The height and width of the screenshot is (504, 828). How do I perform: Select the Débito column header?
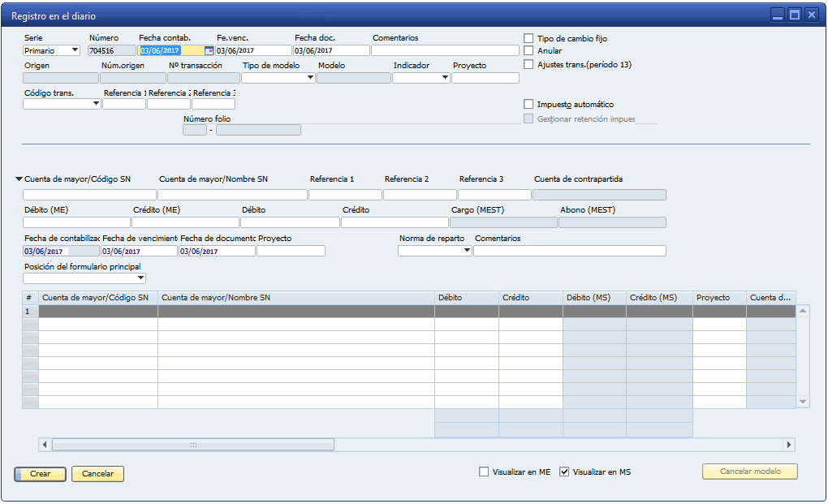466,298
